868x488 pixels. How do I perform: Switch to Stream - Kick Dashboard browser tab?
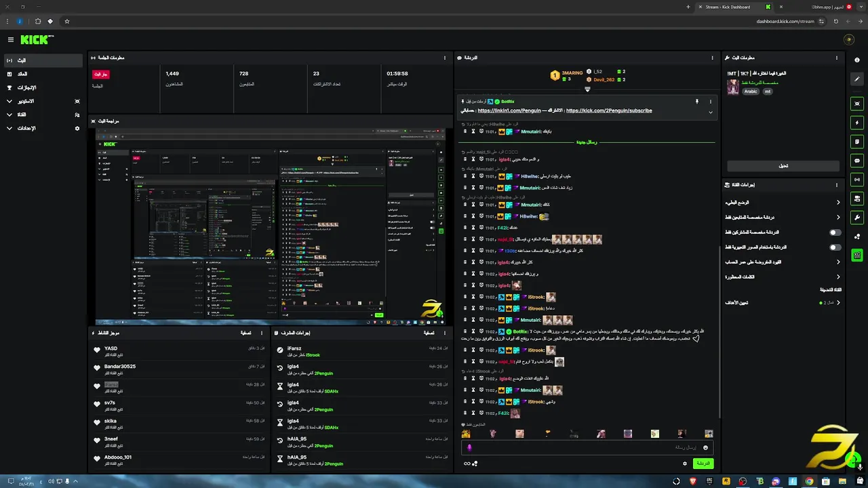(x=734, y=7)
